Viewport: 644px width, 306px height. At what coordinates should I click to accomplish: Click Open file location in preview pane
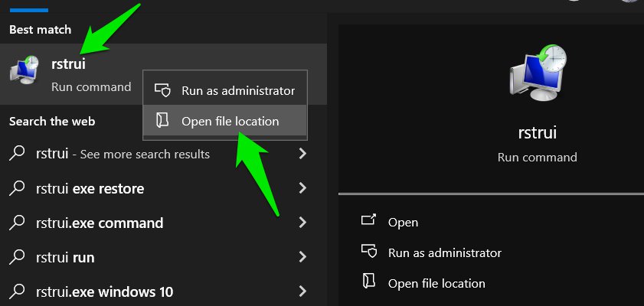point(436,284)
